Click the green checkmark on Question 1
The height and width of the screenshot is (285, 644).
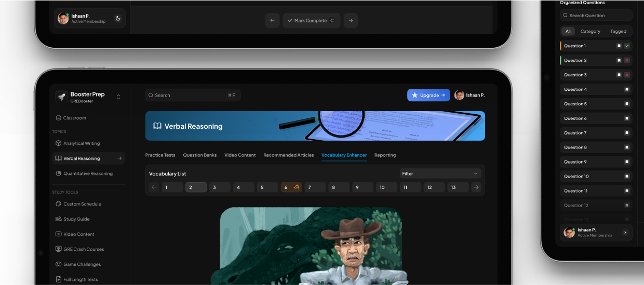click(x=627, y=46)
